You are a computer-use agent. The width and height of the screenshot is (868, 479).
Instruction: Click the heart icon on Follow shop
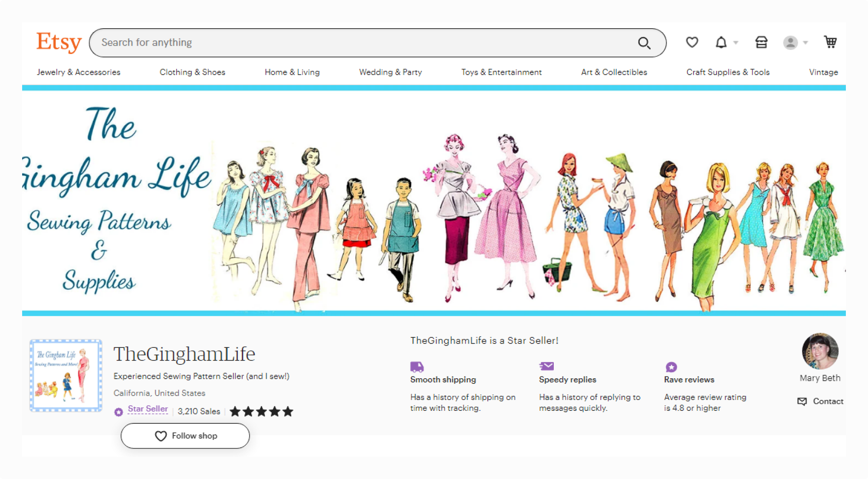pyautogui.click(x=161, y=436)
